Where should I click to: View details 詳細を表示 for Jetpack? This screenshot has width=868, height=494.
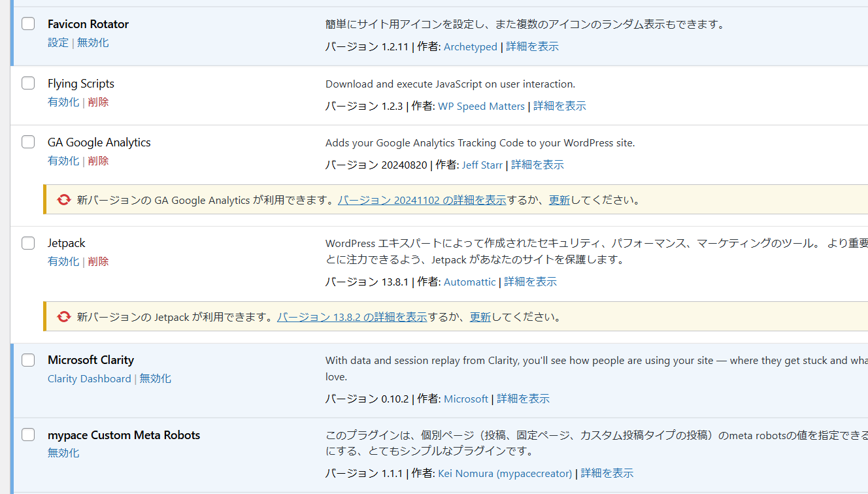[x=530, y=282]
